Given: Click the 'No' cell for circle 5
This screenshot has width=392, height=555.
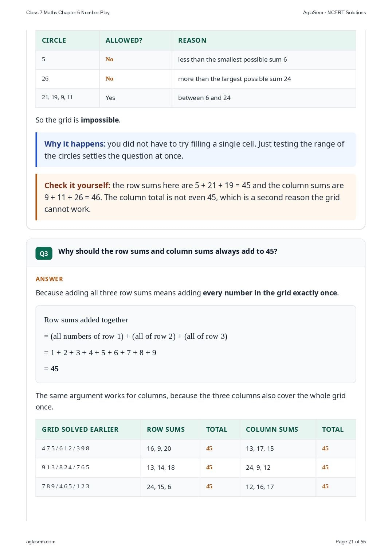Looking at the screenshot, I should (x=109, y=59).
